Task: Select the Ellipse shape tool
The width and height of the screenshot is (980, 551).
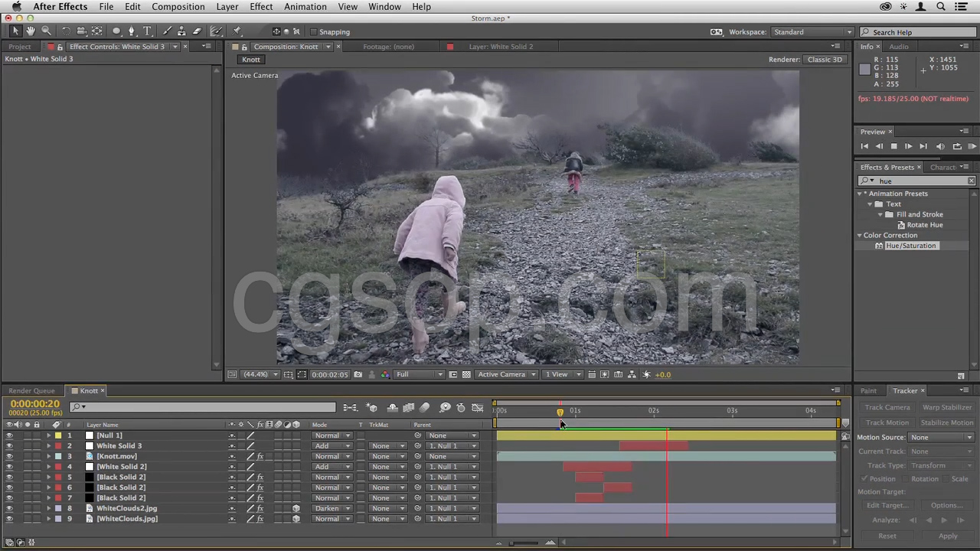Action: pyautogui.click(x=116, y=31)
